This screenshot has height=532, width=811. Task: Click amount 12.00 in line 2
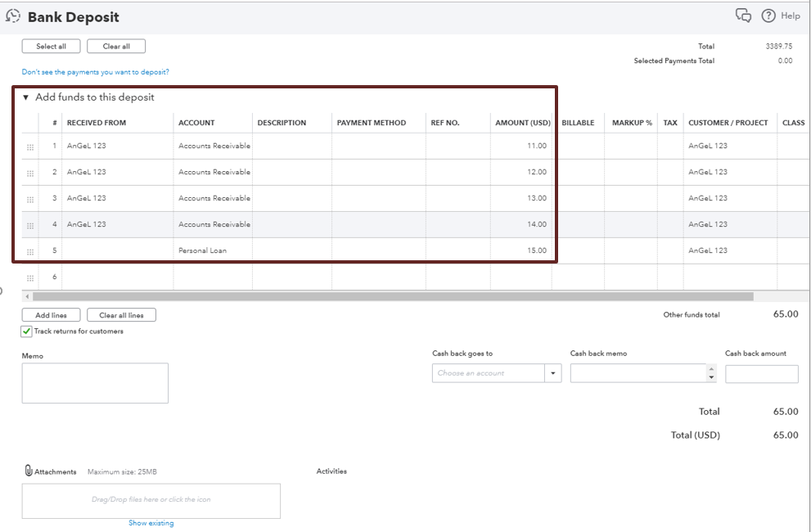[x=537, y=172]
